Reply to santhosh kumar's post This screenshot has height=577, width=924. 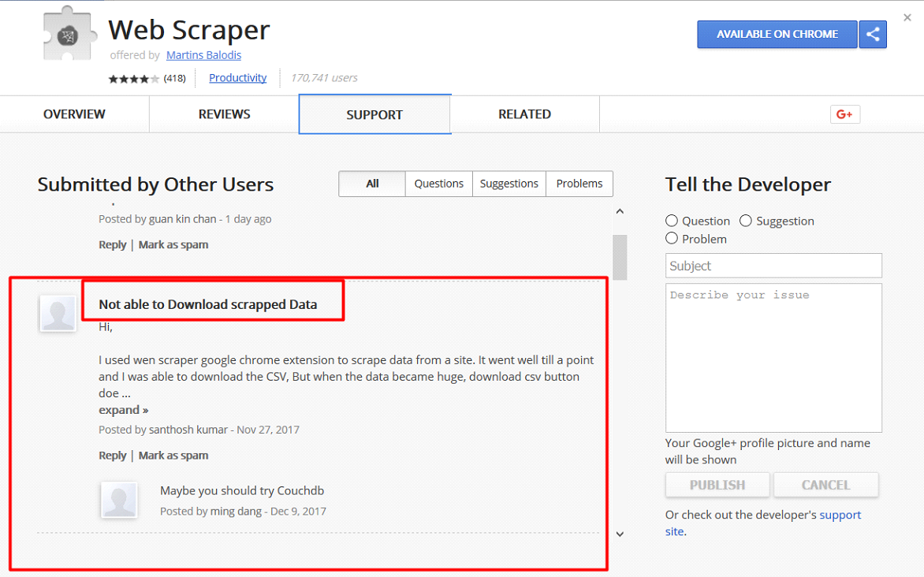point(113,456)
